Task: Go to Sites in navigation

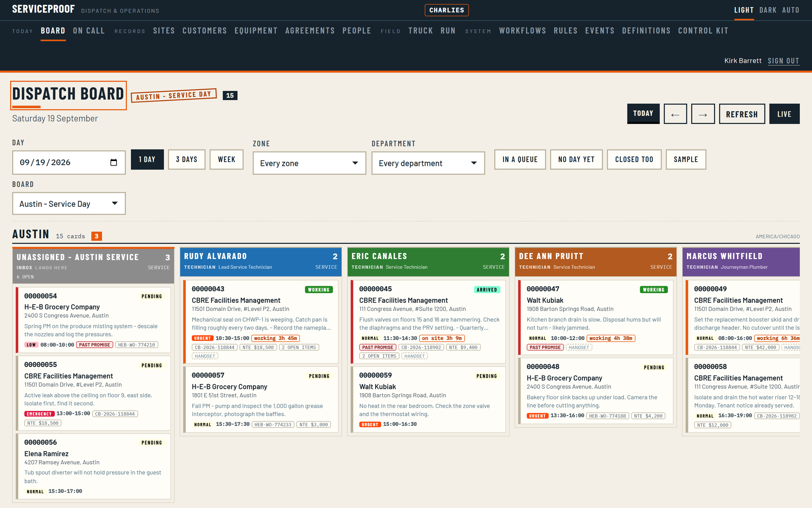Action: click(x=164, y=31)
